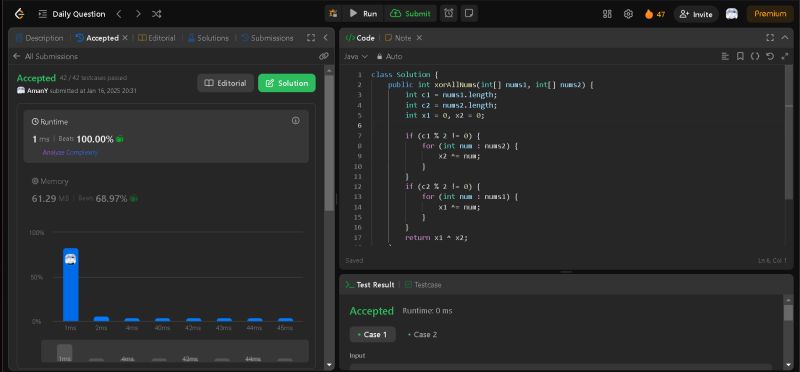Select the Testcase tab
Viewport: 800px width, 372px height.
pos(423,285)
